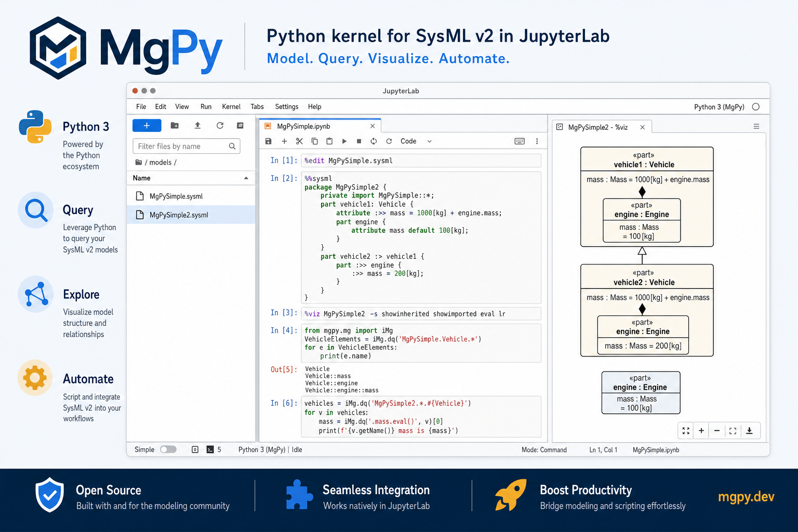Open the Tabs menu
The image size is (798, 532).
(x=257, y=107)
